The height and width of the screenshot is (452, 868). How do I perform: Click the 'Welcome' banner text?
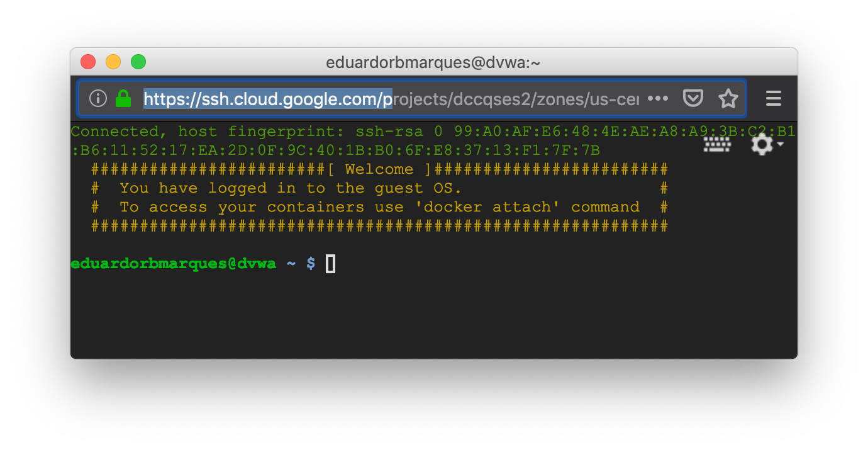pos(379,169)
